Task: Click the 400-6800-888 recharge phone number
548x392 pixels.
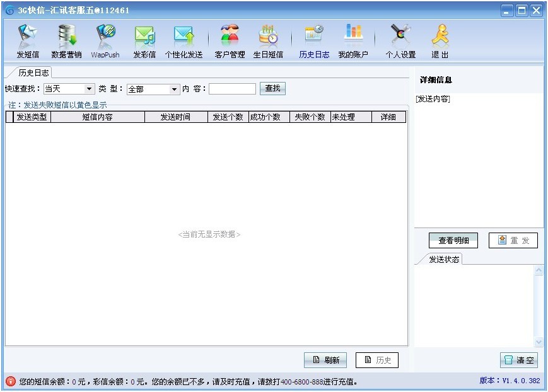Action: (301, 381)
